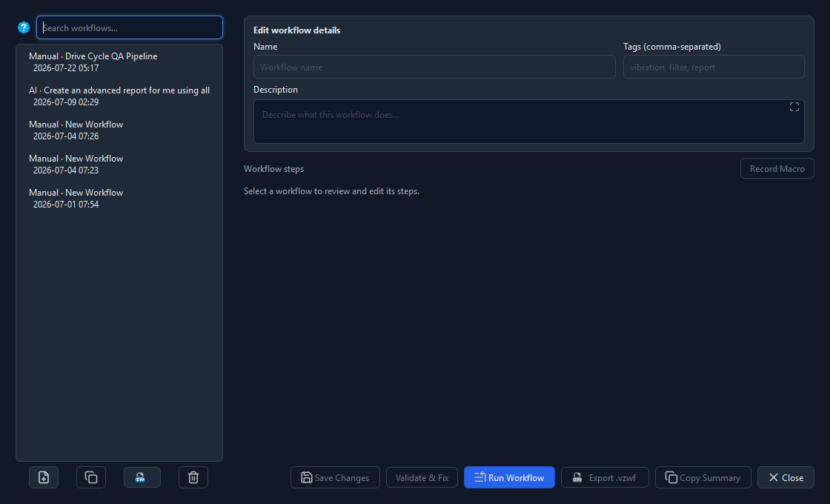The height and width of the screenshot is (504, 830).
Task: Select the Drive Cycle QA Pipeline workflow
Action: (119, 62)
